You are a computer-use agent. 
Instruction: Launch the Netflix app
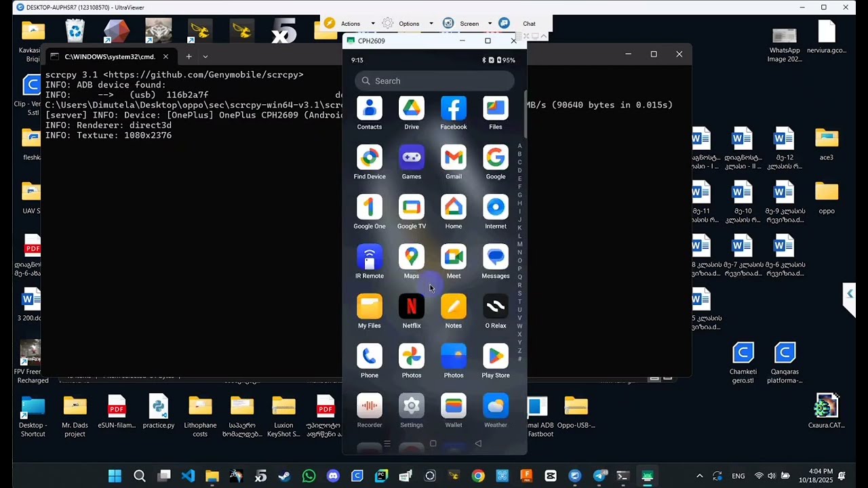[x=412, y=310]
